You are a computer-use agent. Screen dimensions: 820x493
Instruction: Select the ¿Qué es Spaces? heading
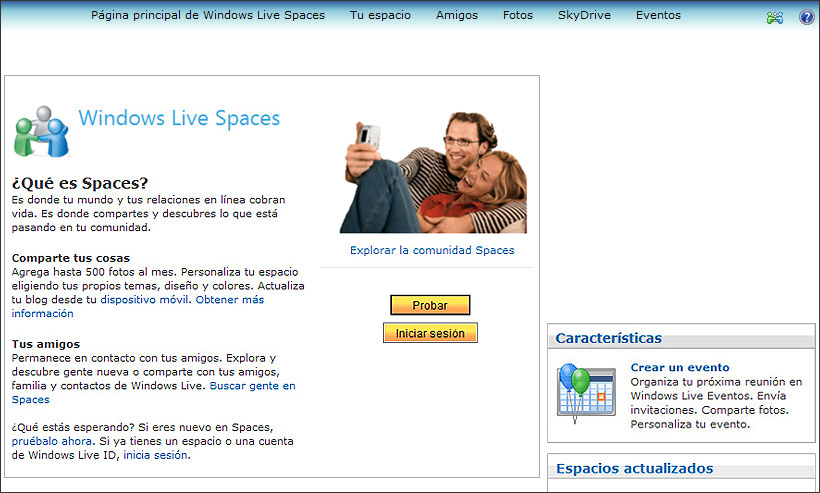click(80, 184)
